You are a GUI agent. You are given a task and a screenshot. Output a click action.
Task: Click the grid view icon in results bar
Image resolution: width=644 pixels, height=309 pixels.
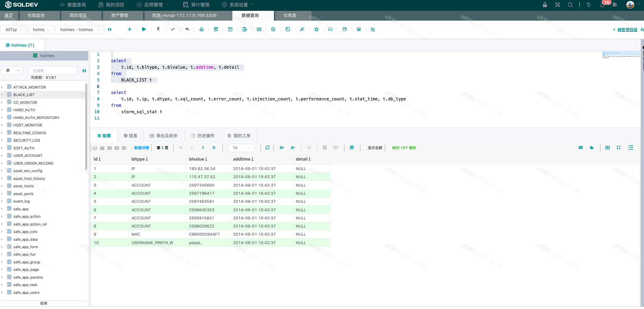[581, 148]
